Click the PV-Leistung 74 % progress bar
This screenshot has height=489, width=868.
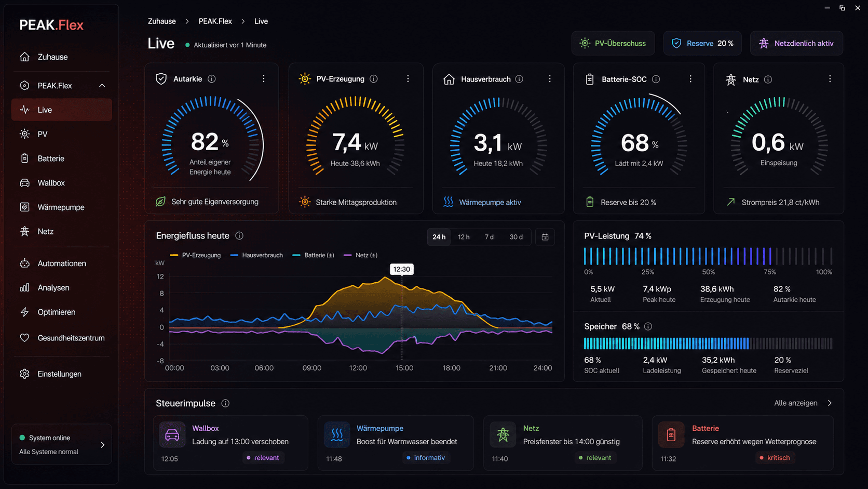tap(708, 256)
